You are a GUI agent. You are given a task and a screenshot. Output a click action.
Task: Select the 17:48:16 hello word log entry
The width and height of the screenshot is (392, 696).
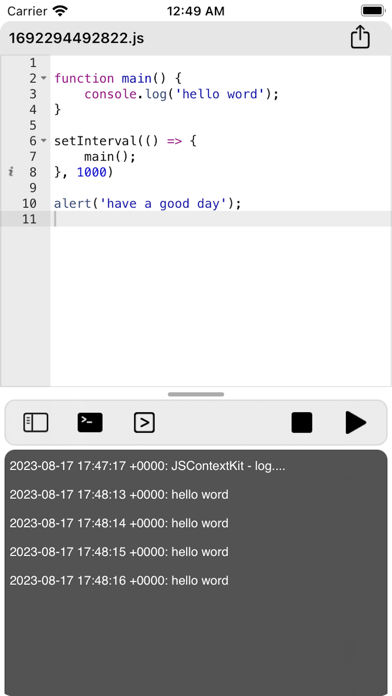119,580
